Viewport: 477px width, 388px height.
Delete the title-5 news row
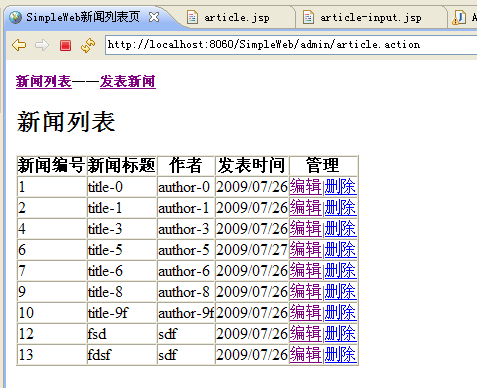(x=340, y=250)
